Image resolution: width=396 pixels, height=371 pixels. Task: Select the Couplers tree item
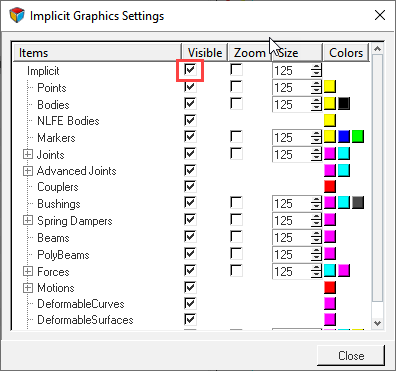click(58, 187)
